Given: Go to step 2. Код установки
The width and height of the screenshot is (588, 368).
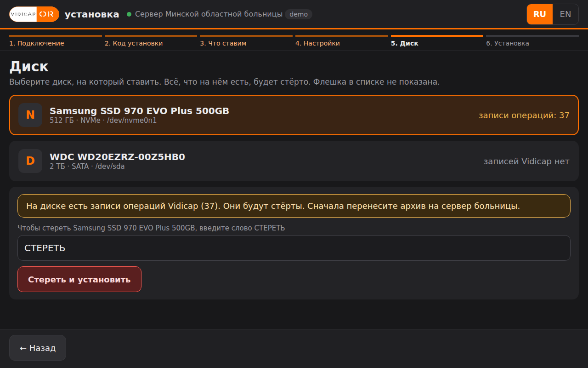Looking at the screenshot, I should 151,41.
